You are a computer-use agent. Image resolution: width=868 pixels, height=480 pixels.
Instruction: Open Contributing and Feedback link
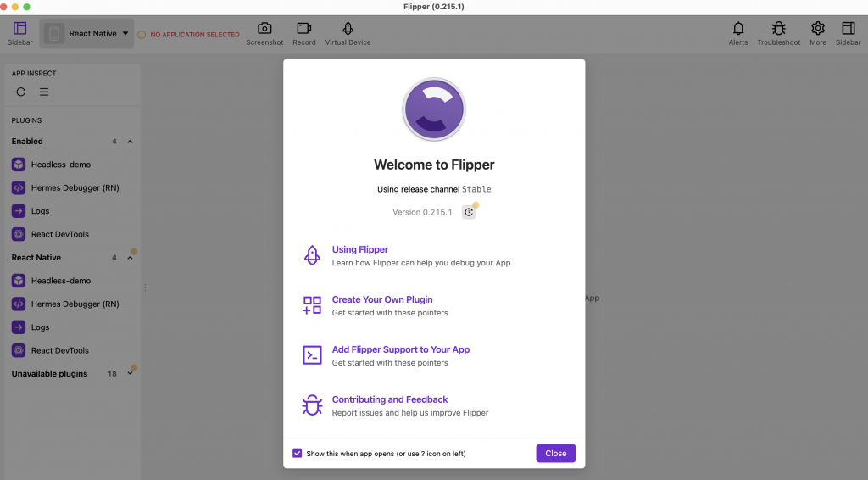390,399
